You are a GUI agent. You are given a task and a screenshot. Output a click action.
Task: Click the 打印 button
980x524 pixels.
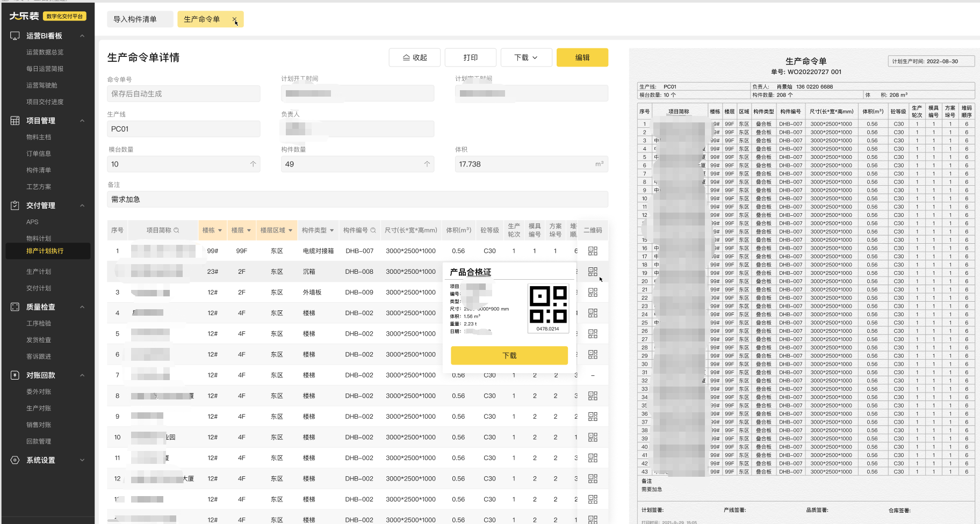pyautogui.click(x=471, y=57)
